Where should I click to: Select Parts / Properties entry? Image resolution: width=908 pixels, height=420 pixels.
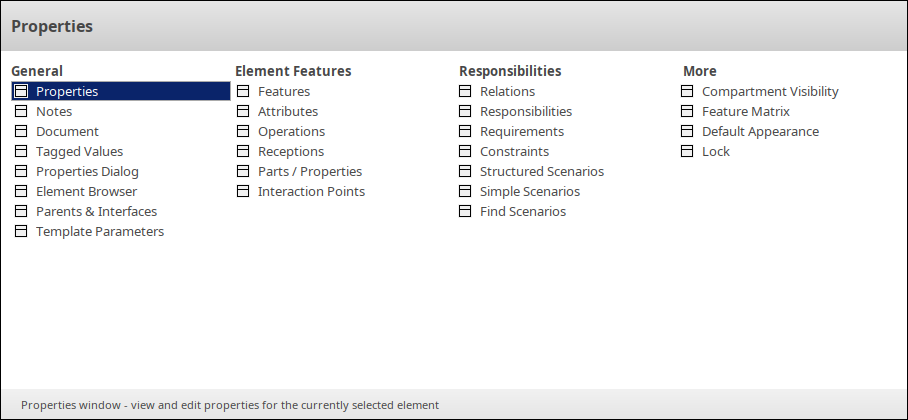pyautogui.click(x=310, y=171)
